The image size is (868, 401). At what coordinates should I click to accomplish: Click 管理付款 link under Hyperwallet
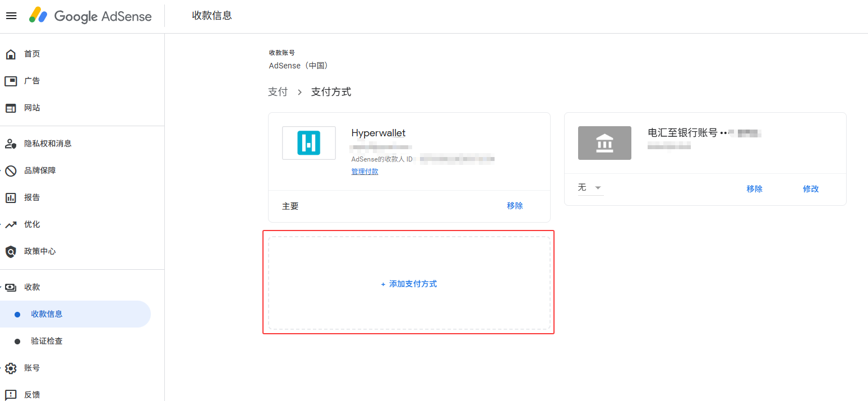coord(364,172)
